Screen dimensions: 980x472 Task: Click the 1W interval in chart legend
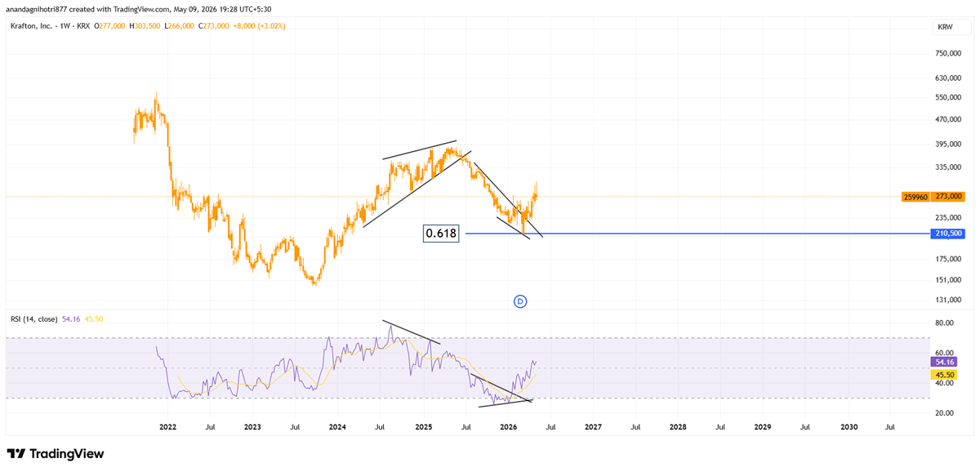(66, 26)
